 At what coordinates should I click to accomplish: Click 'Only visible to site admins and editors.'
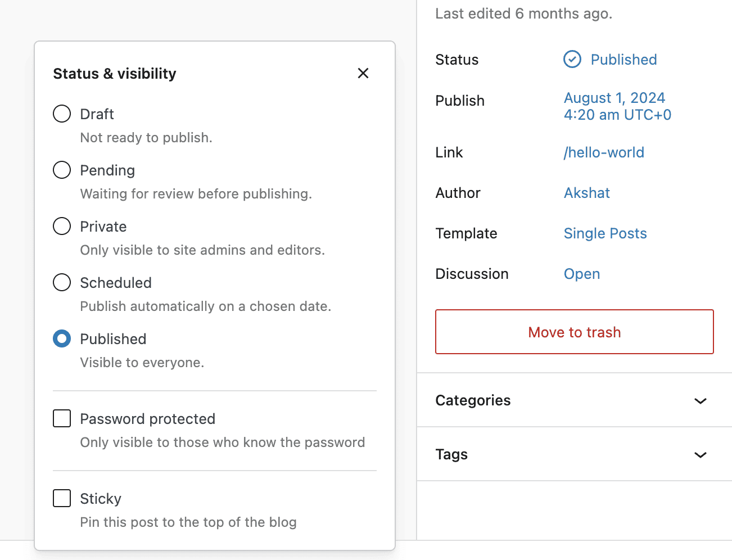coord(202,250)
